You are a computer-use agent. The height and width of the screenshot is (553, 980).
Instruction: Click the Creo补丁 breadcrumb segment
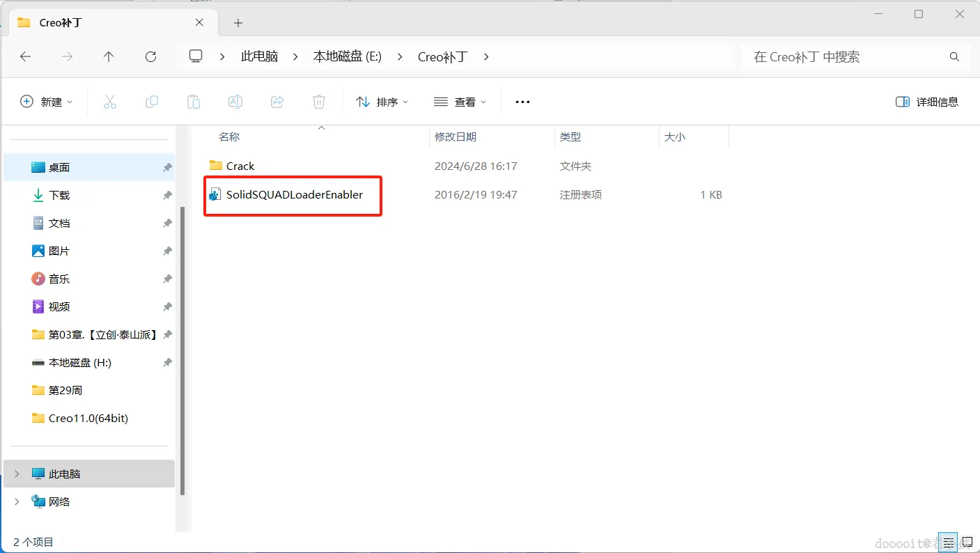tap(443, 57)
